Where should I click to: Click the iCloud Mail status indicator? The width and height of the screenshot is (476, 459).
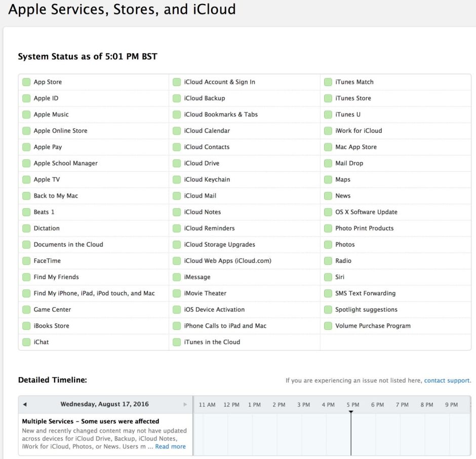[x=176, y=196]
